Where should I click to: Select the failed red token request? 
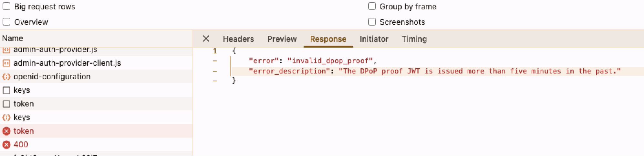click(x=96, y=131)
